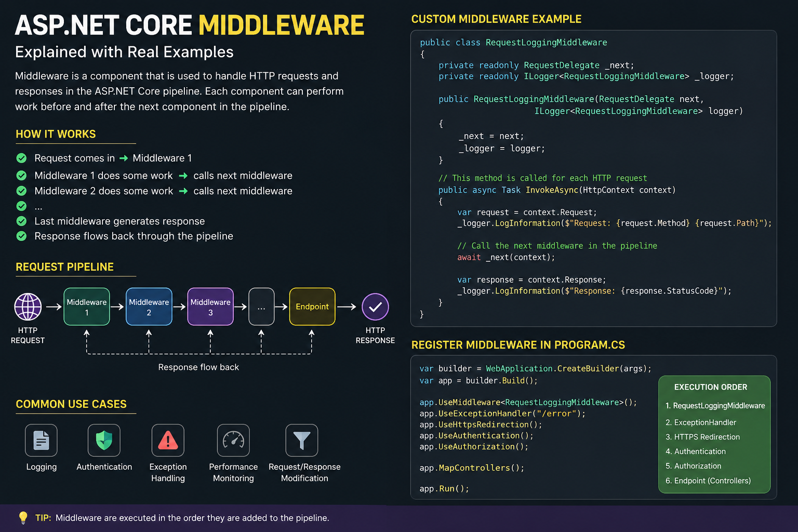Image resolution: width=798 pixels, height=532 pixels.
Task: Click 'var builder = WebApplication.CreateBuilder' line
Action: pos(536,369)
